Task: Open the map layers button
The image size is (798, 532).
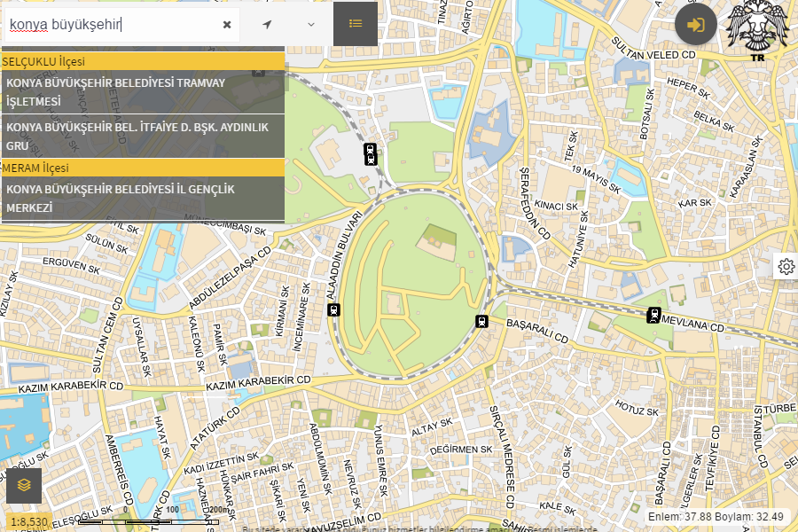Action: coord(24,485)
